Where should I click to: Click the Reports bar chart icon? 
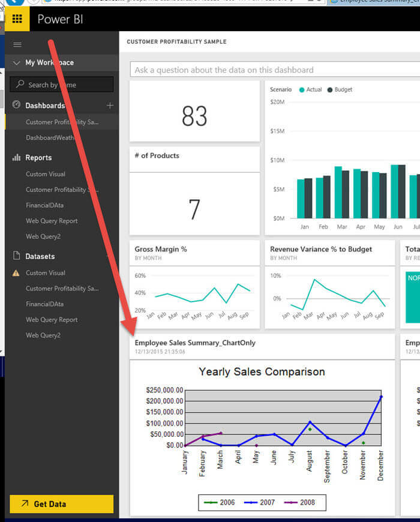[16, 157]
